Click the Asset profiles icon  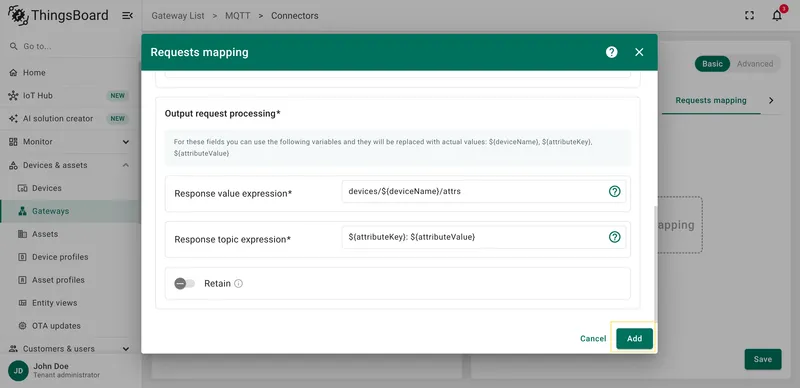tap(22, 280)
